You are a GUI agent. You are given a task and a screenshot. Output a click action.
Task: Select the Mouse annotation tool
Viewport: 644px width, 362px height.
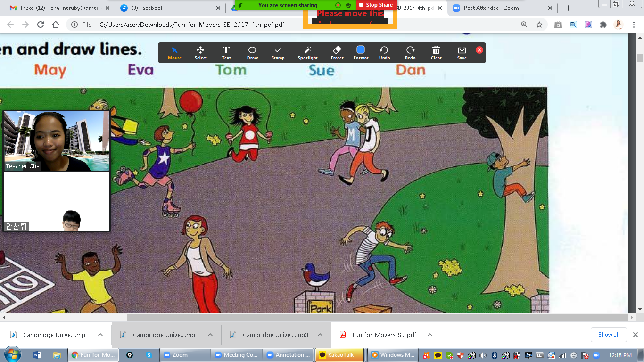click(x=174, y=53)
